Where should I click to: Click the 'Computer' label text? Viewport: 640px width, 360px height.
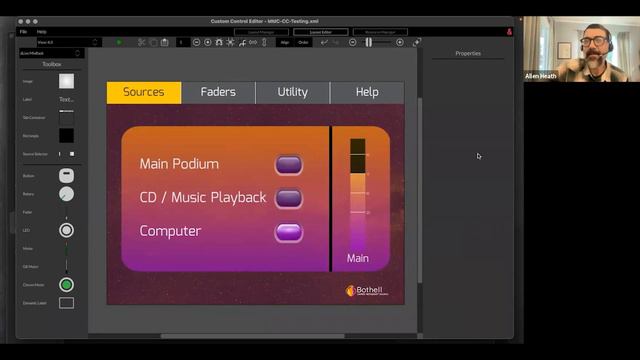(170, 231)
